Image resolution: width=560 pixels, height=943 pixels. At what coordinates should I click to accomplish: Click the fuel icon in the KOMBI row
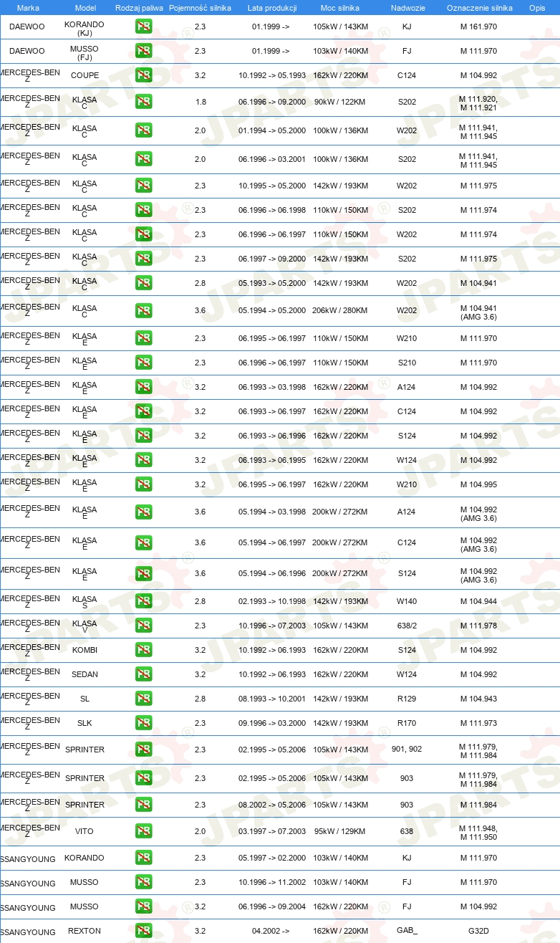143,650
